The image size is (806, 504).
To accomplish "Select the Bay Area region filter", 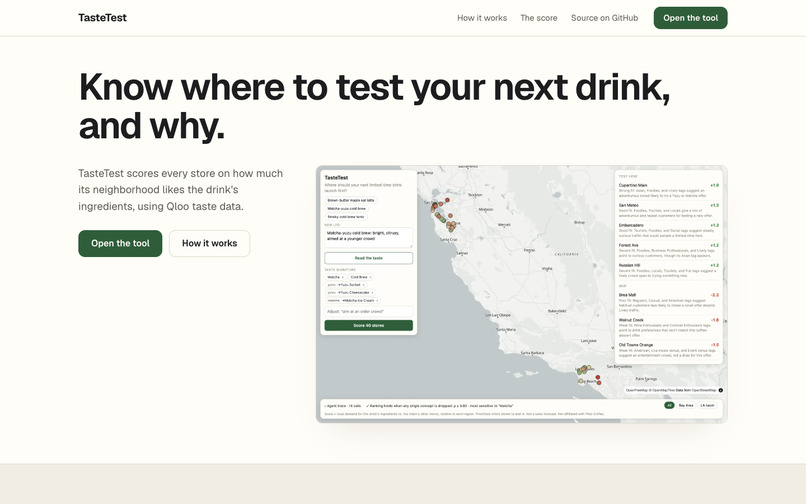I will tap(686, 405).
